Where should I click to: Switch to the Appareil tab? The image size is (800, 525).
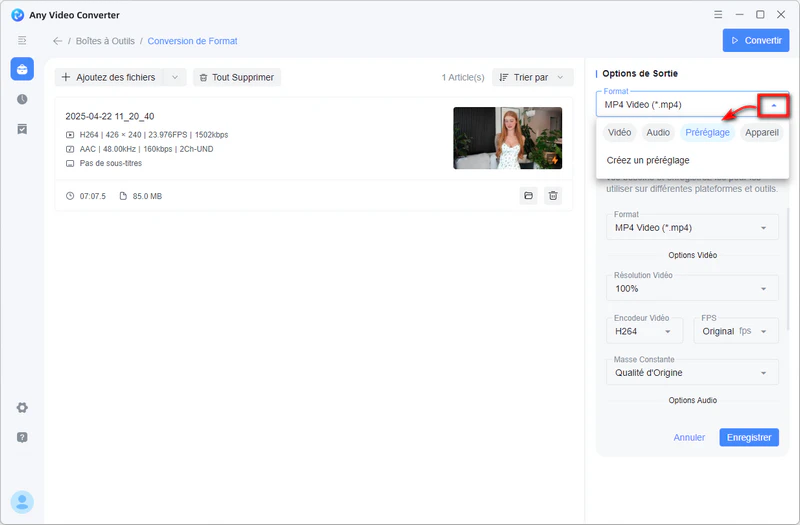[762, 132]
